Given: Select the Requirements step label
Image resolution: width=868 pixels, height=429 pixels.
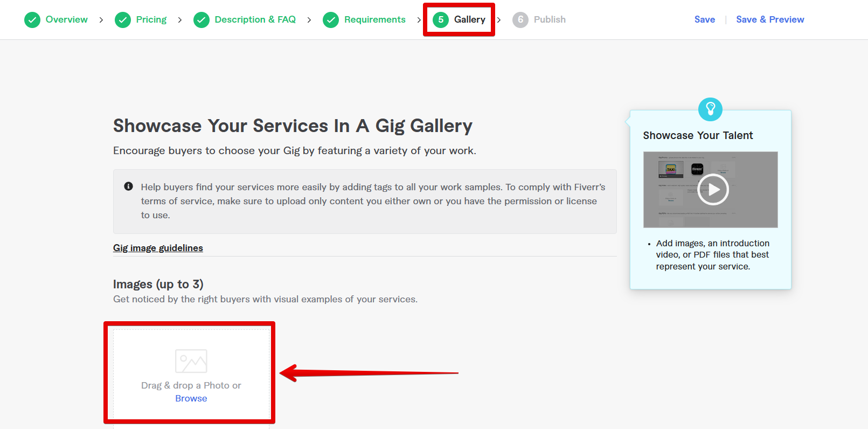Looking at the screenshot, I should pyautogui.click(x=375, y=19).
